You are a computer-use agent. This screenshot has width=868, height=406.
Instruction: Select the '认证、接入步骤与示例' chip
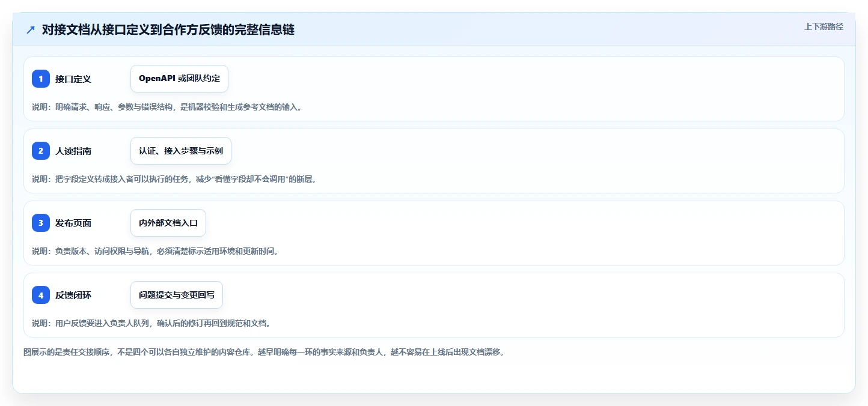point(181,151)
